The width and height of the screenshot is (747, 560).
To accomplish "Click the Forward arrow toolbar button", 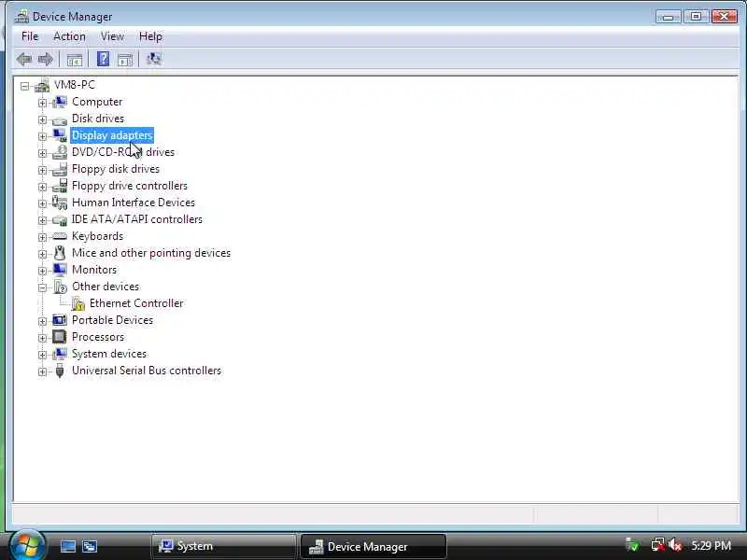I will tap(45, 59).
